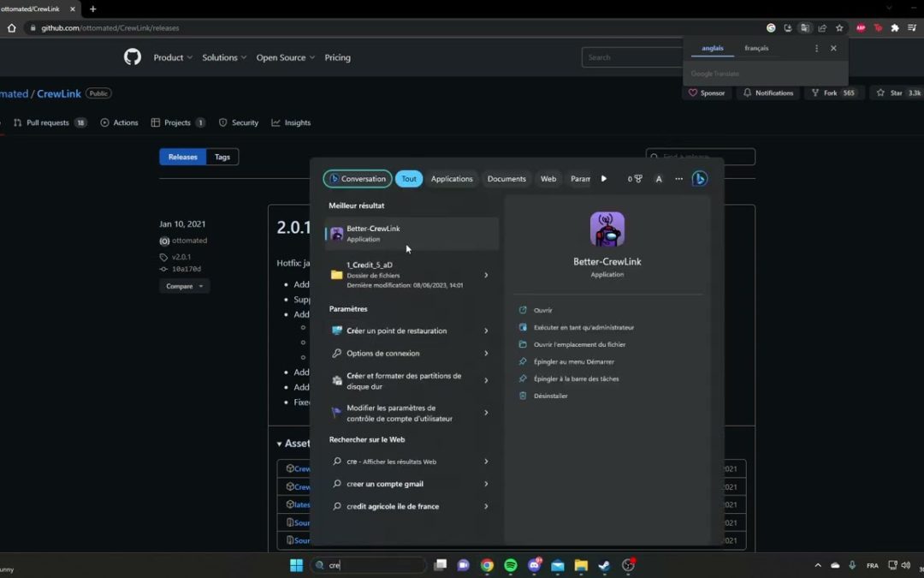924x578 pixels.
Task: Click the Google Translate icon in address bar
Action: 804,27
